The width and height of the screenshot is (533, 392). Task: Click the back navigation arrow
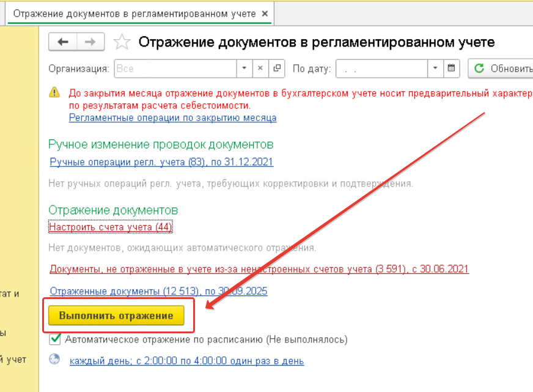click(x=62, y=42)
